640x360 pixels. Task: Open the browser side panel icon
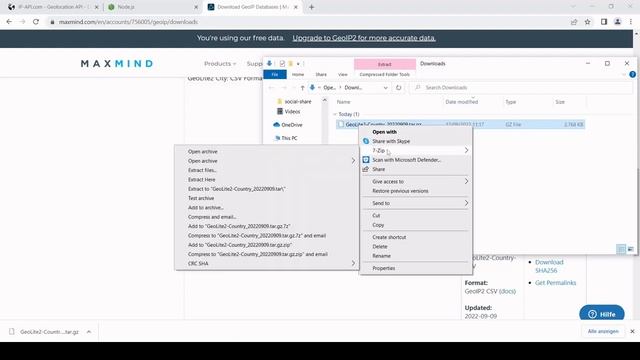point(604,22)
